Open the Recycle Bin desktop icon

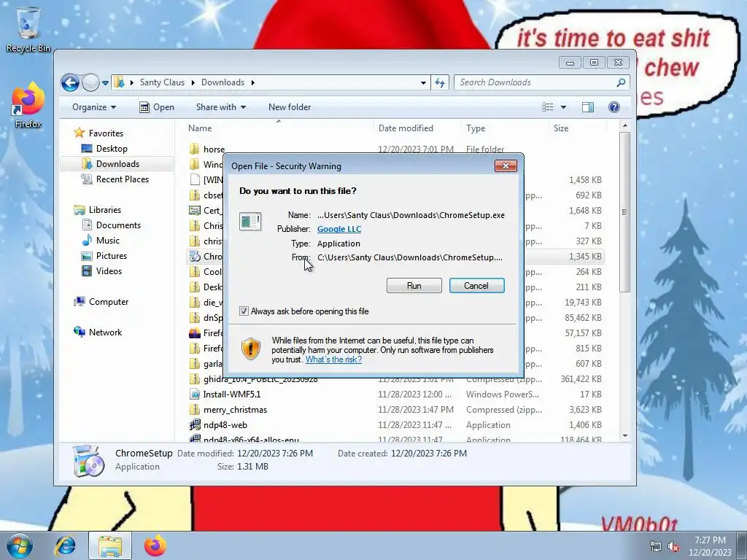[28, 28]
